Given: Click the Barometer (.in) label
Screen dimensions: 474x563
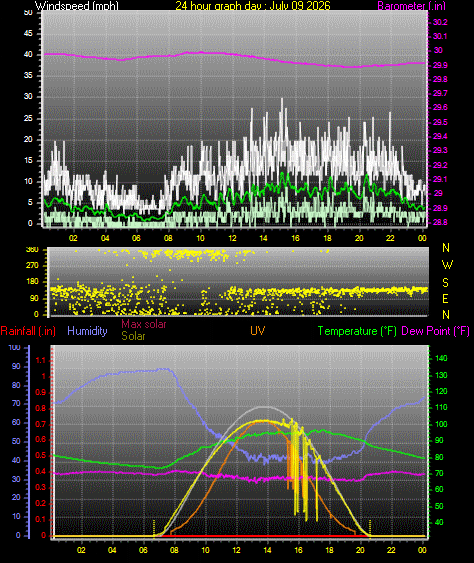Looking at the screenshot, I should pos(411,5).
